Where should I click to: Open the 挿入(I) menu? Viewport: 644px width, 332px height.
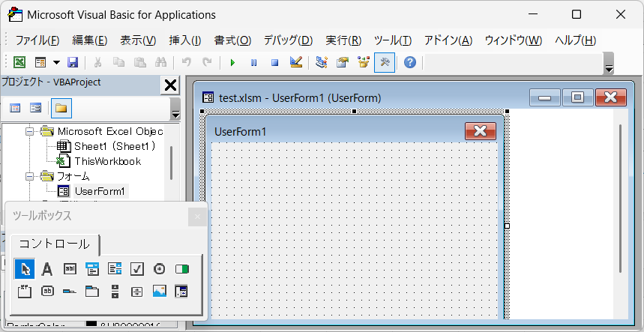point(185,40)
